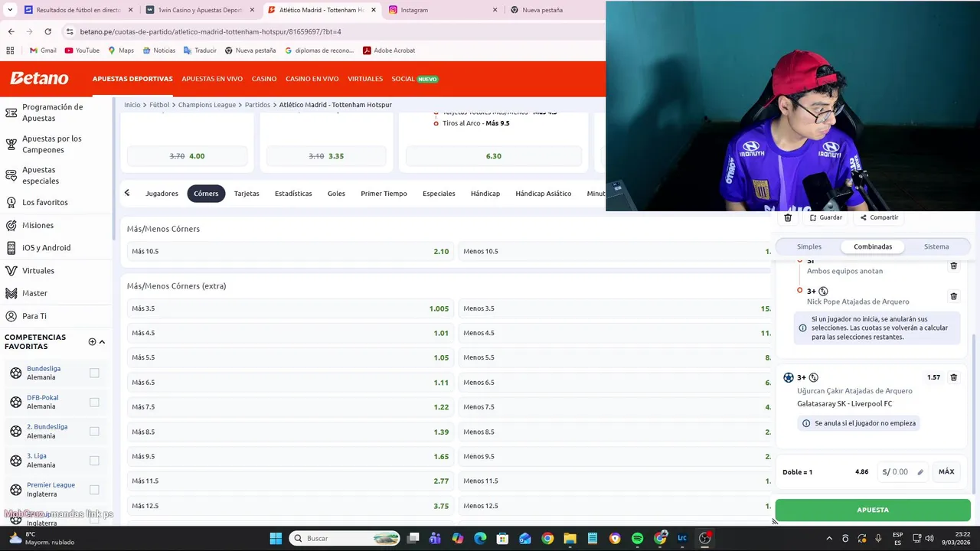Viewport: 980px width, 551px height.
Task: Check the Bundesliga Alemania checkbox
Action: [94, 373]
